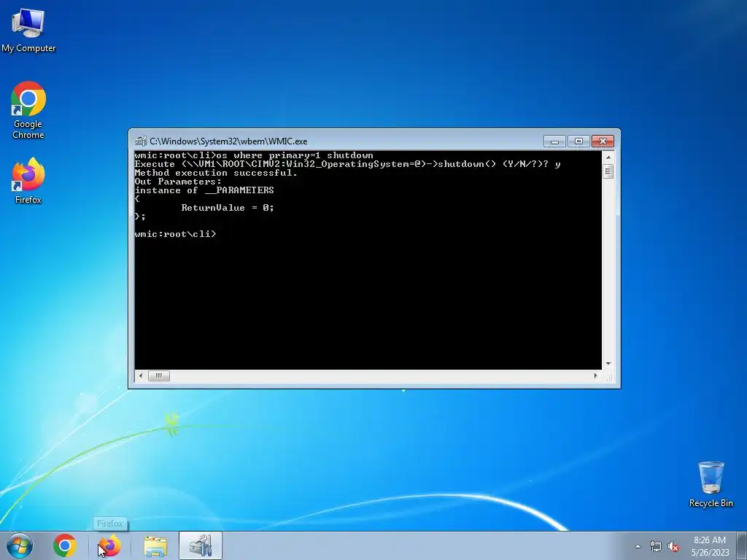Screen dimensions: 747x560
Task: Open the Recycle Bin
Action: point(711,484)
